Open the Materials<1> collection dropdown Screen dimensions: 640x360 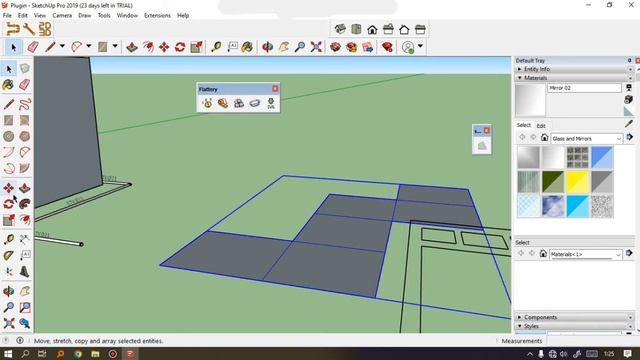coord(585,254)
